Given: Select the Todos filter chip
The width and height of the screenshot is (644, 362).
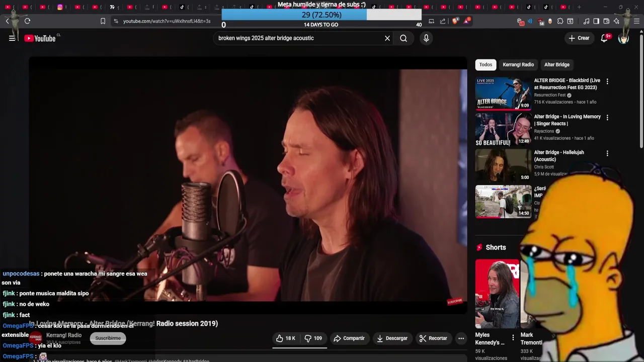Looking at the screenshot, I should point(486,64).
